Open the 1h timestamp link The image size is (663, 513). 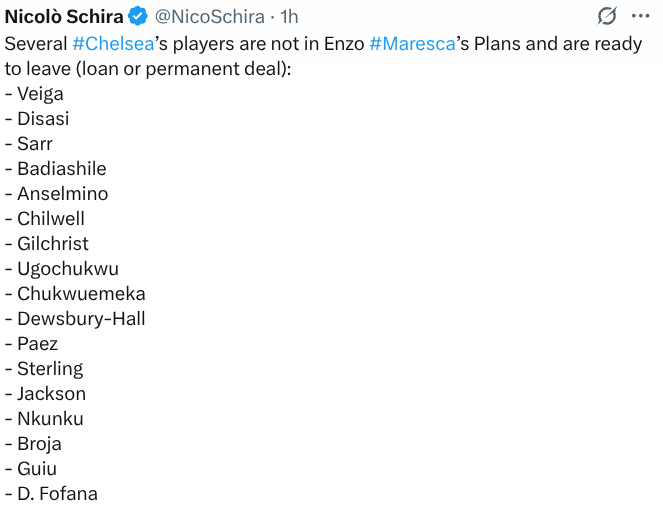point(289,17)
